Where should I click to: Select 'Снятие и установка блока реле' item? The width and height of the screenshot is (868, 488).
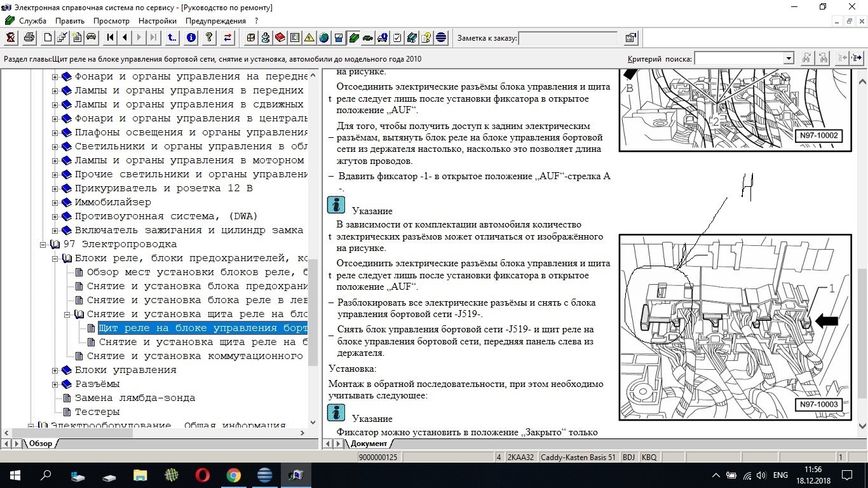coord(197,300)
